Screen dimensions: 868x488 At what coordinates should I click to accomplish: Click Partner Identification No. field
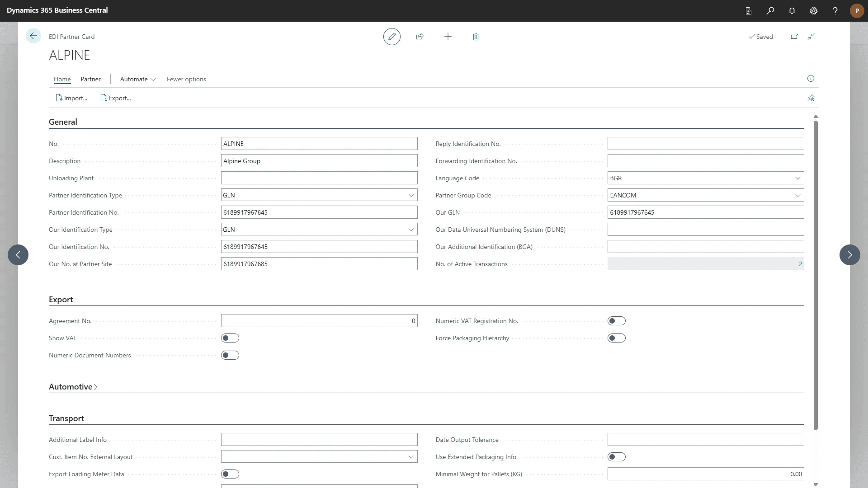tap(319, 212)
